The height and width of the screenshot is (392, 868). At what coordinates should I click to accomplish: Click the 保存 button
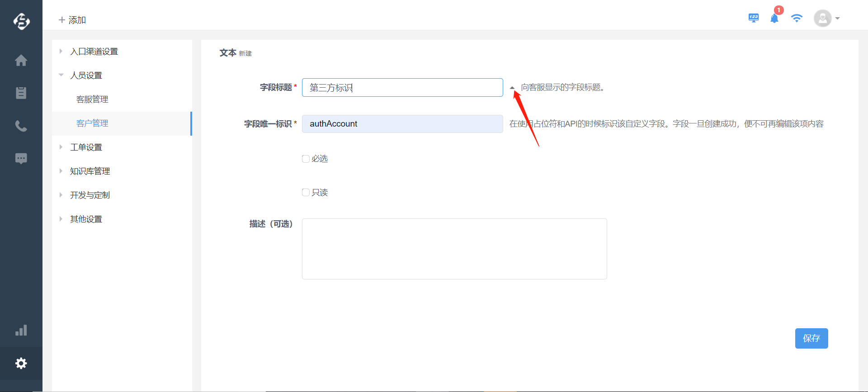(811, 338)
